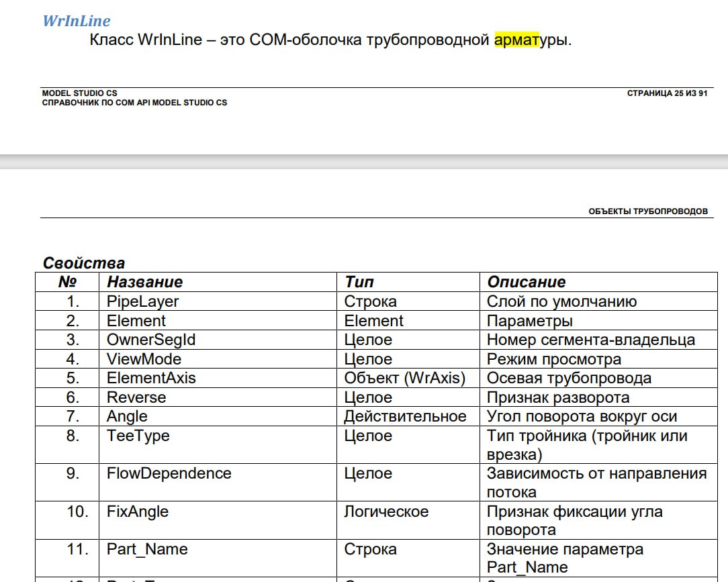The width and height of the screenshot is (728, 582).
Task: Click the ViewMode property name
Action: coord(144,359)
